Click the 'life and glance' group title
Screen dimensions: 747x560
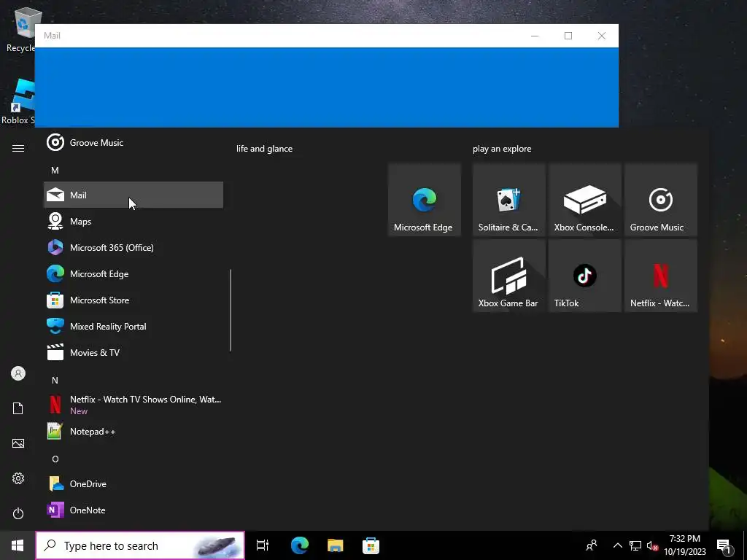pyautogui.click(x=264, y=149)
